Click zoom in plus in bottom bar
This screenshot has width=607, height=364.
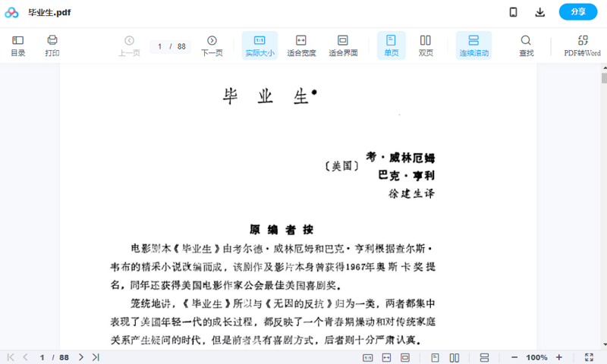pos(559,357)
